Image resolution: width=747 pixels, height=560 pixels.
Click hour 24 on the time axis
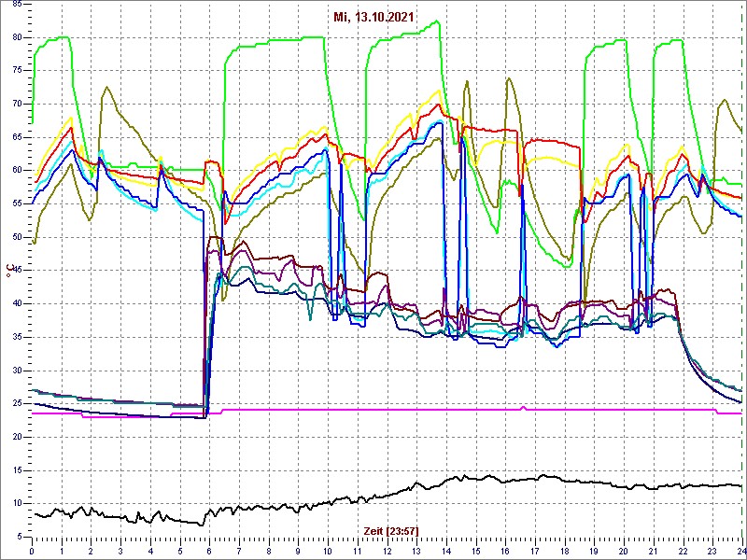740,552
